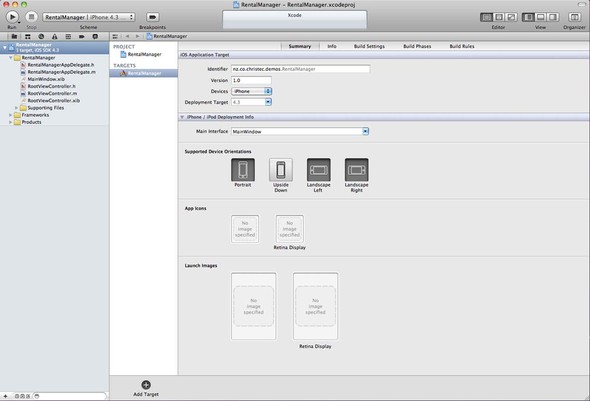Toggle the Navigator pane view button
The width and height of the screenshot is (590, 401).
[x=528, y=17]
